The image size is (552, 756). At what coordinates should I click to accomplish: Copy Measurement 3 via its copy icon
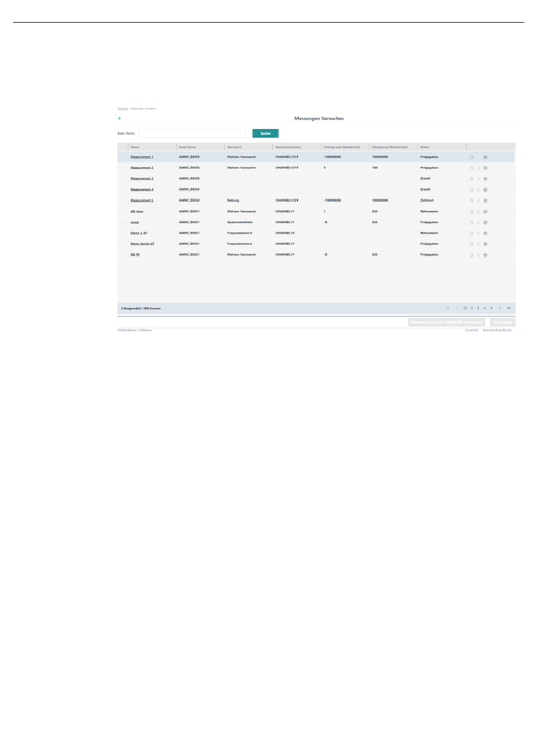[472, 179]
